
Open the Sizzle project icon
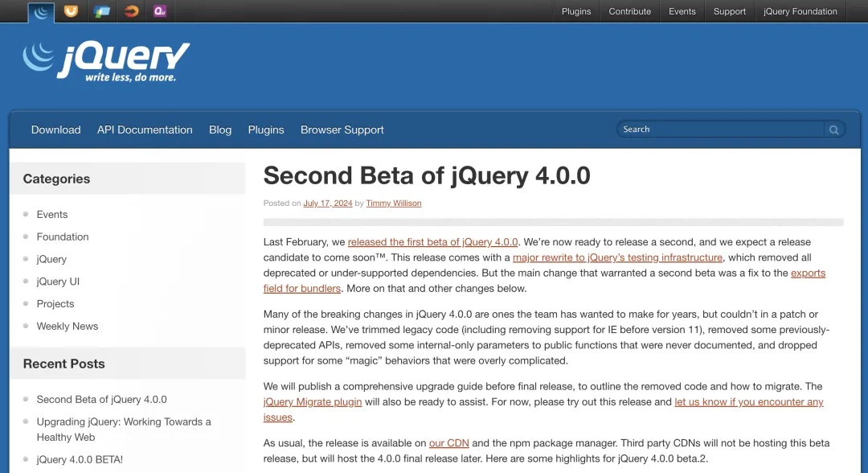[x=131, y=11]
